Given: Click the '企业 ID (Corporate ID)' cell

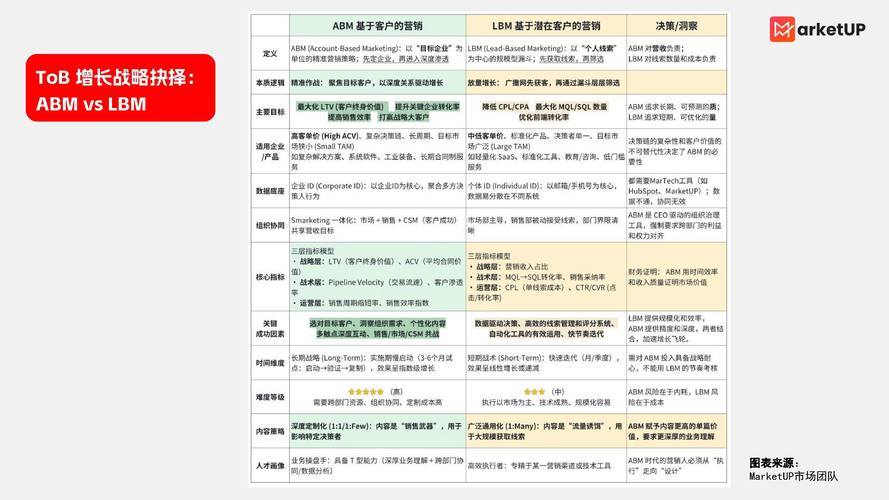Looking at the screenshot, I should point(378,191).
